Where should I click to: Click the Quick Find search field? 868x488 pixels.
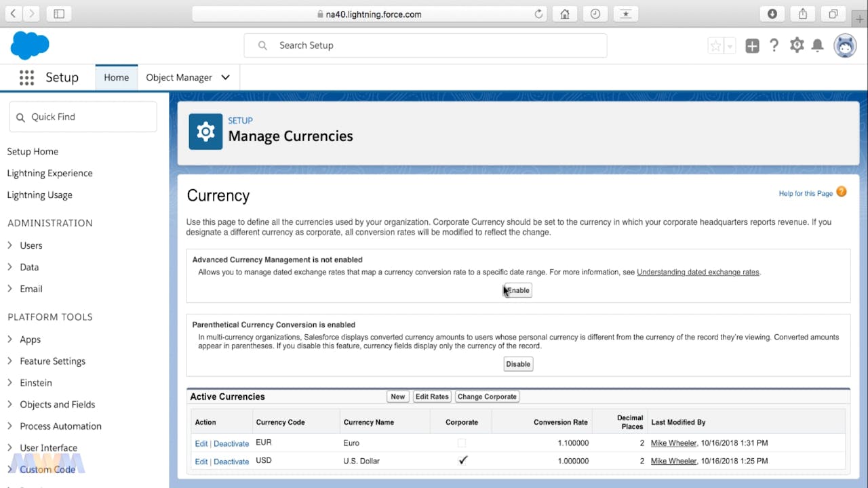83,117
